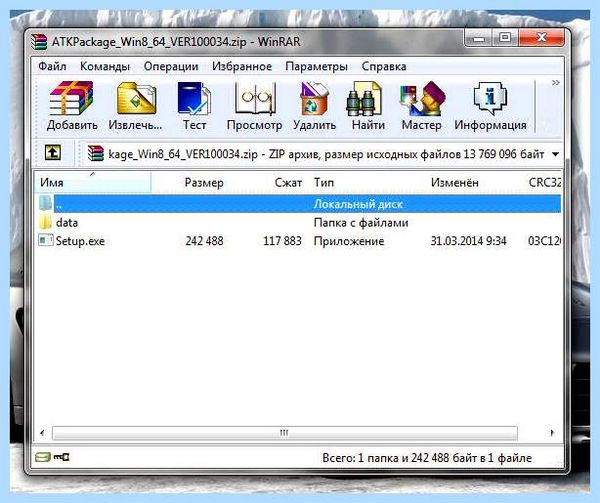The height and width of the screenshot is (503, 600).
Task: Minimize the WinRAR window
Action: click(x=478, y=38)
